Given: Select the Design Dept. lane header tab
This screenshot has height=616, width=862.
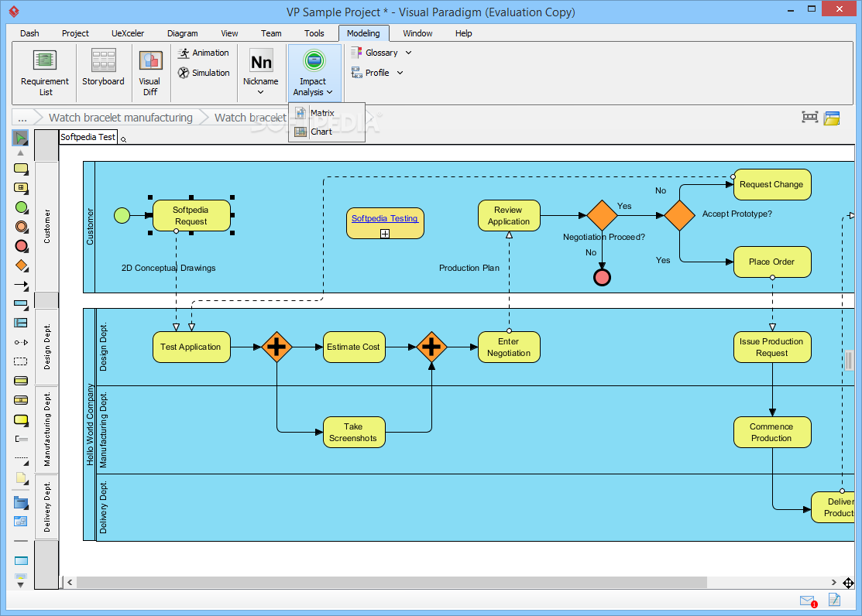Looking at the screenshot, I should [46, 346].
